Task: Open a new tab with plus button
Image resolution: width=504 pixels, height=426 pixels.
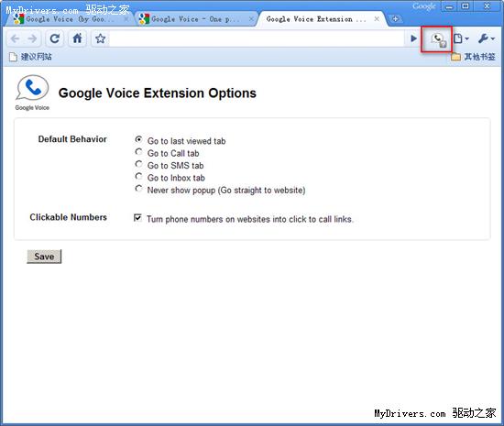Action: point(395,19)
